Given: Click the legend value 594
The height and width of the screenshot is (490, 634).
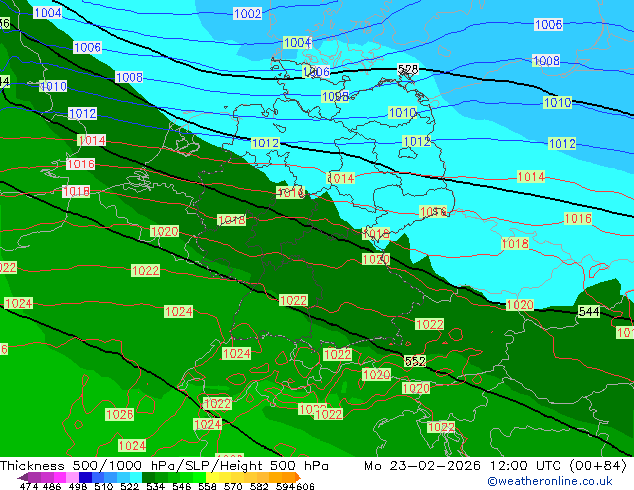Looking at the screenshot, I should click(x=285, y=486).
